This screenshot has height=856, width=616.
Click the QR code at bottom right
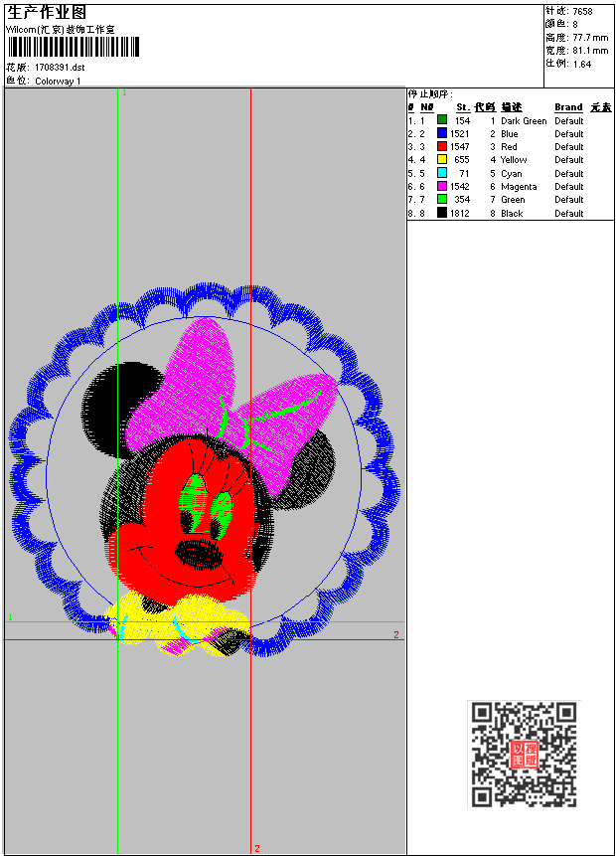[524, 754]
